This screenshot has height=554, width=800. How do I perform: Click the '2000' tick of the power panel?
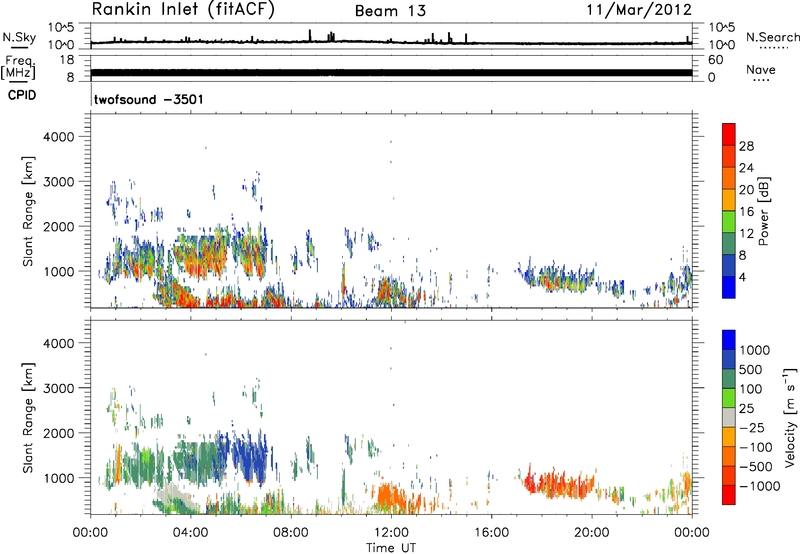(59, 226)
